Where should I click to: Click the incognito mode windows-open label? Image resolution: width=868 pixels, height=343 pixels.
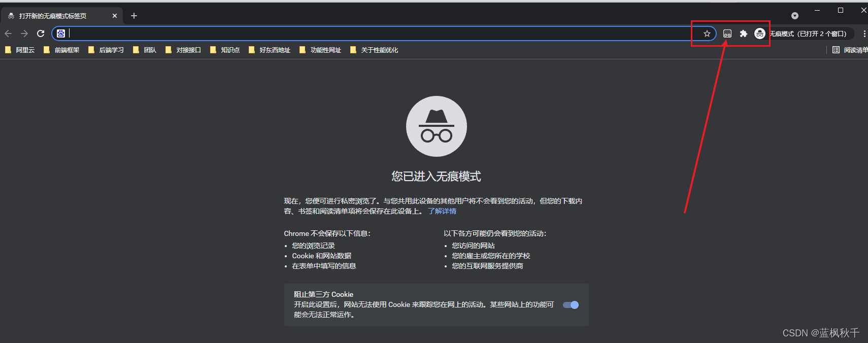tap(808, 33)
